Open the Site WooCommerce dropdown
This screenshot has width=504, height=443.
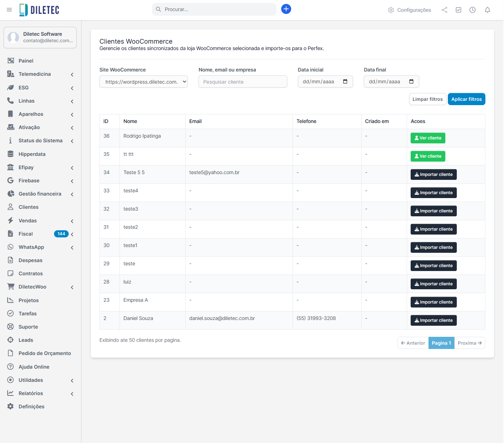[x=143, y=82]
